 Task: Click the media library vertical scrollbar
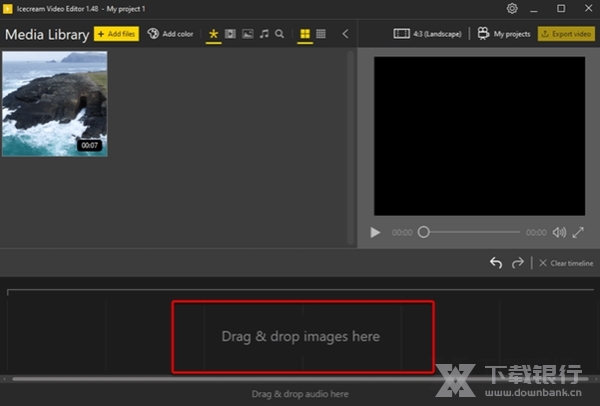tap(351, 148)
